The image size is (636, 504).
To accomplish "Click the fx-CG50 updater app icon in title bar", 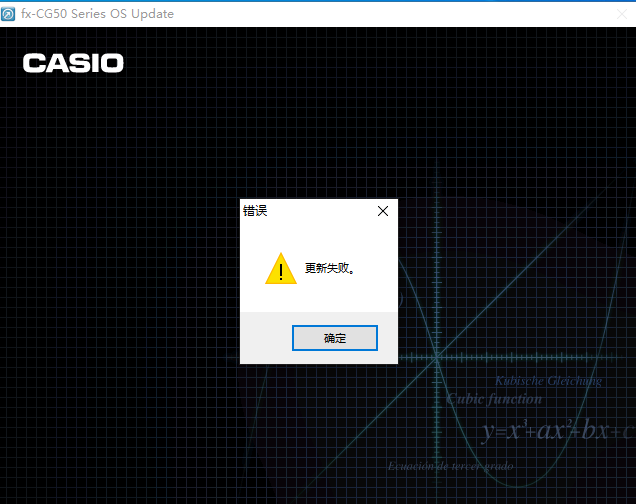I will [8, 14].
